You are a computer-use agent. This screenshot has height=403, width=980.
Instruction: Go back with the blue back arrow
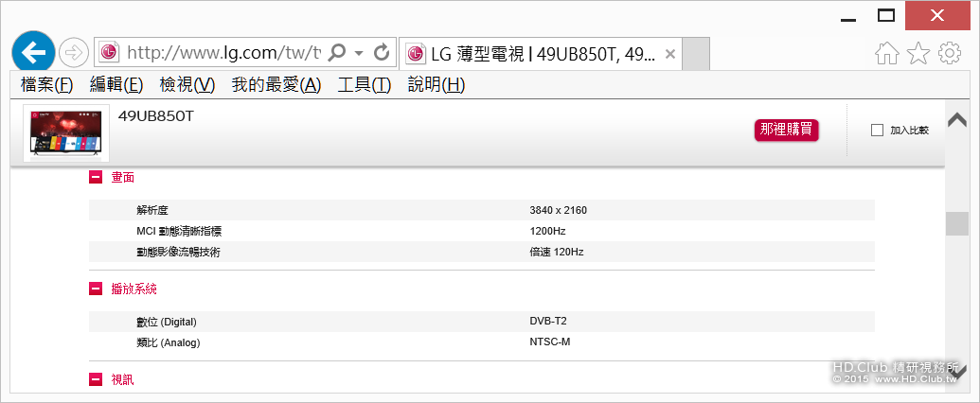click(x=33, y=52)
